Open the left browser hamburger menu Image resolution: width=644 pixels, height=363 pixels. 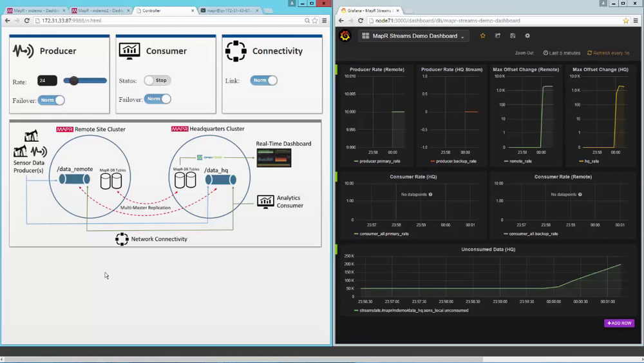point(325,21)
